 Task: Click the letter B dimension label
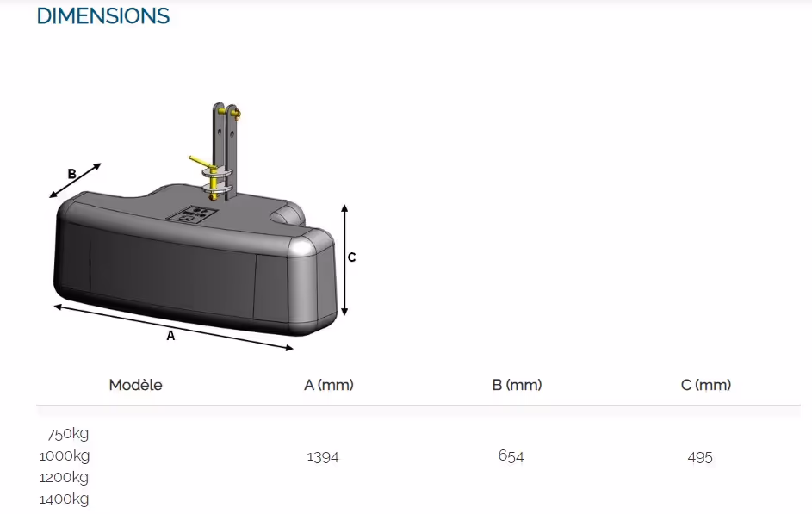[72, 174]
